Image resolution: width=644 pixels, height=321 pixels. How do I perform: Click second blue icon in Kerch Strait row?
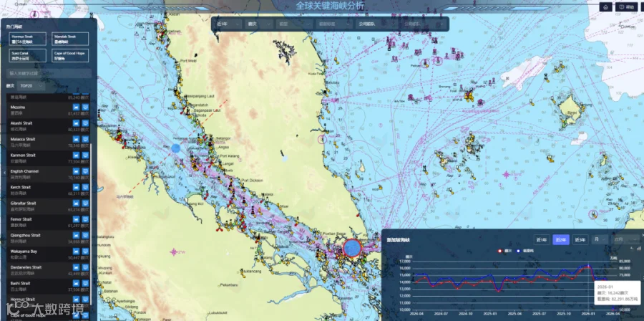[85, 187]
